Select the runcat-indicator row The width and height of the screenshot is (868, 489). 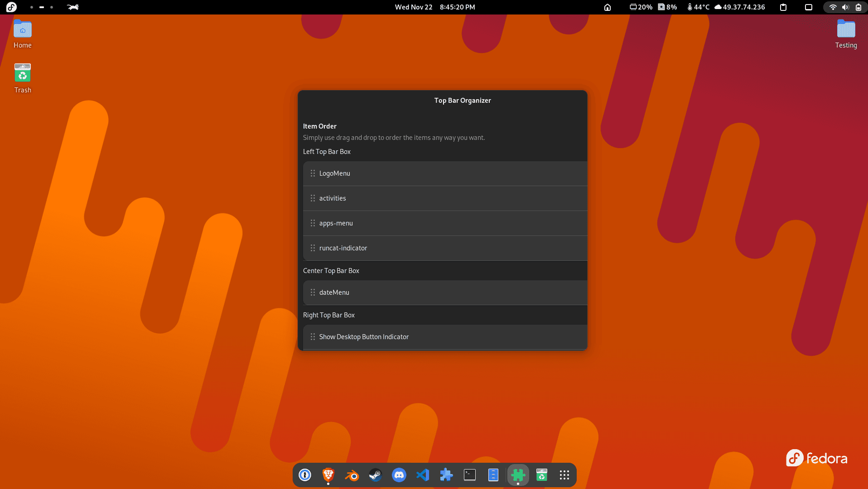[445, 248]
